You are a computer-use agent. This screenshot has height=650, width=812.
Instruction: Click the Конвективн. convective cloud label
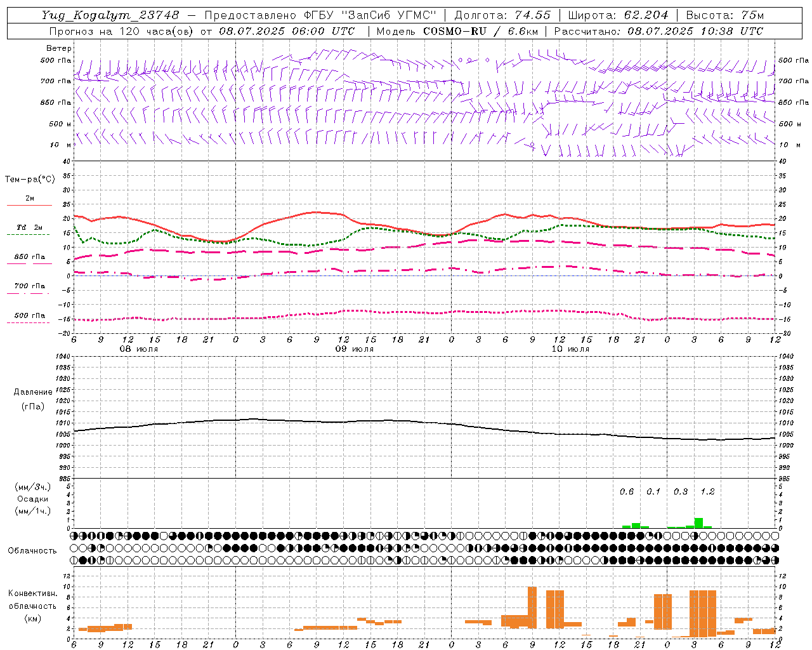pyautogui.click(x=33, y=594)
